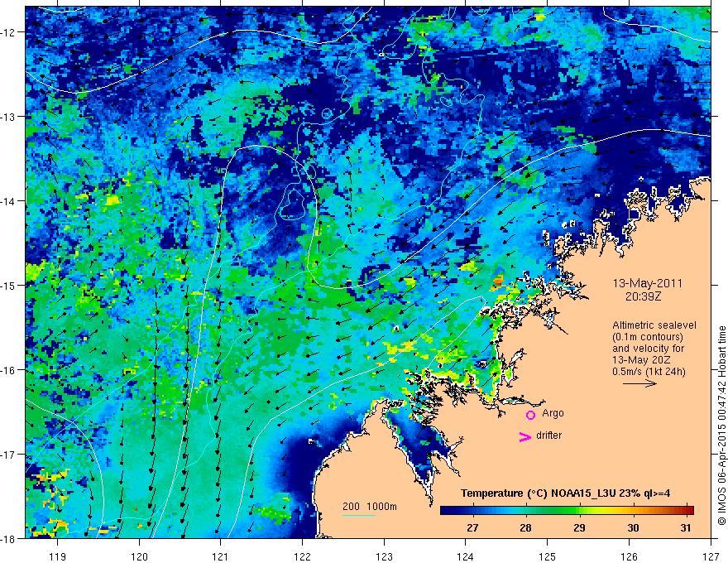Click the '123' longitude axis label
This screenshot has width=728, height=563.
click(x=384, y=556)
